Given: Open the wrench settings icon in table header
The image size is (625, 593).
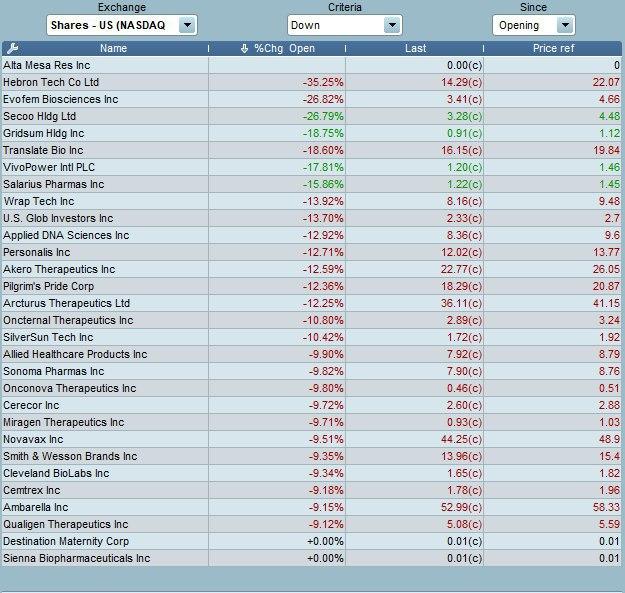Looking at the screenshot, I should pos(12,49).
